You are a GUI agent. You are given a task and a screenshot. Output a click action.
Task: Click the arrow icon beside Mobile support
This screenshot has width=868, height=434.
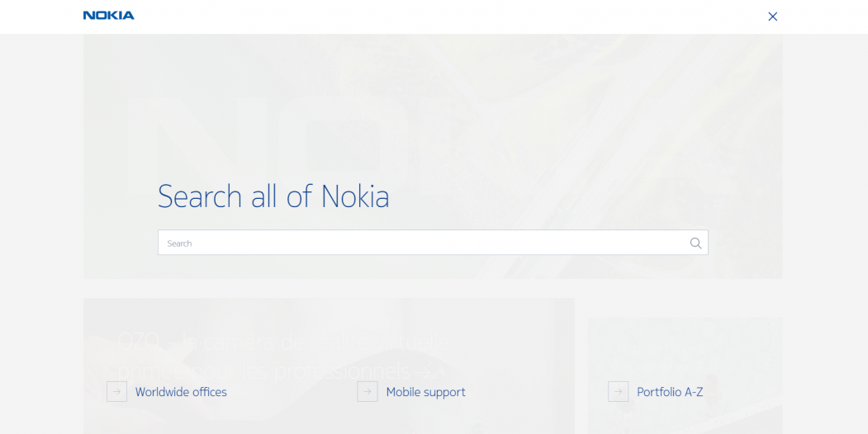pyautogui.click(x=368, y=392)
